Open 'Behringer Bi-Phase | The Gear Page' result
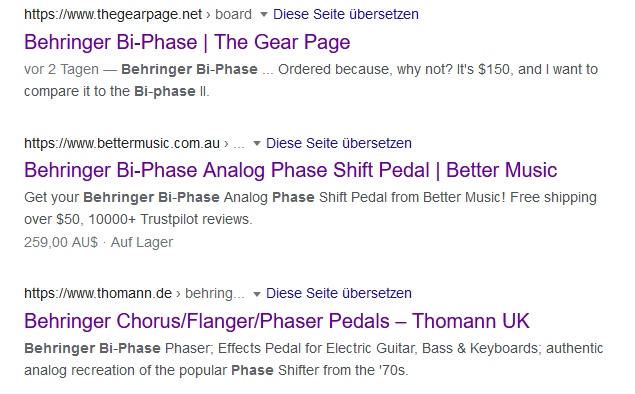The width and height of the screenshot is (635, 394). tap(187, 42)
